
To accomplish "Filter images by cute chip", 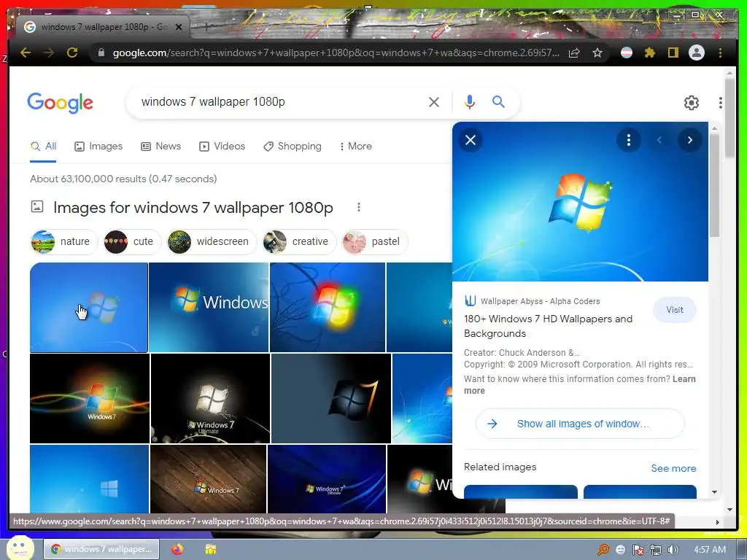I will [132, 242].
